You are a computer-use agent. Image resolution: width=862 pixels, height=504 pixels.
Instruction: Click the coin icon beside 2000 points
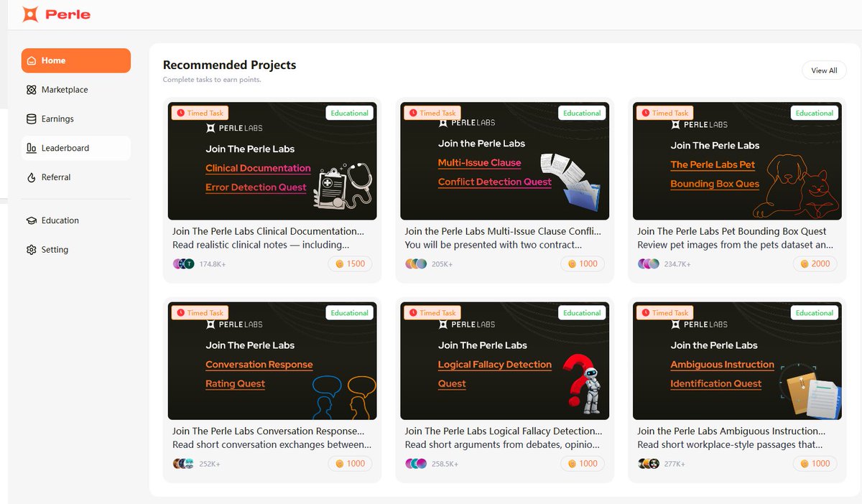pos(805,263)
